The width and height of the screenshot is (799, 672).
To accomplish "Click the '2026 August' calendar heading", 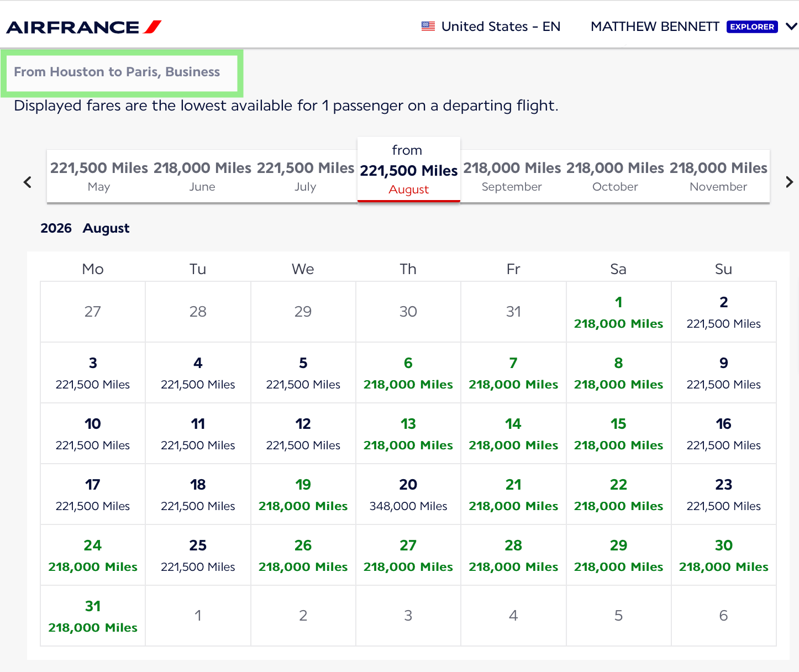I will (85, 228).
